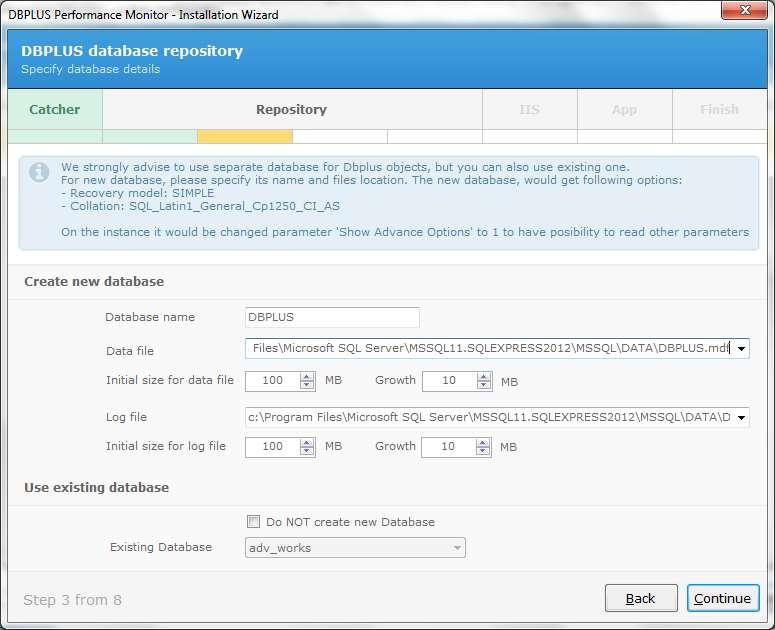The width and height of the screenshot is (775, 630).
Task: Open the Data file path dropdown
Action: (741, 349)
